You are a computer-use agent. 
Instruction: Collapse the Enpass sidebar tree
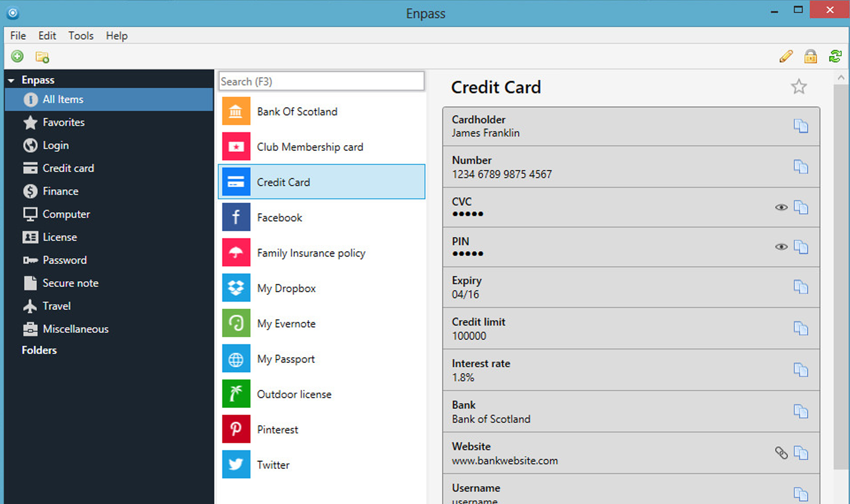point(11,80)
